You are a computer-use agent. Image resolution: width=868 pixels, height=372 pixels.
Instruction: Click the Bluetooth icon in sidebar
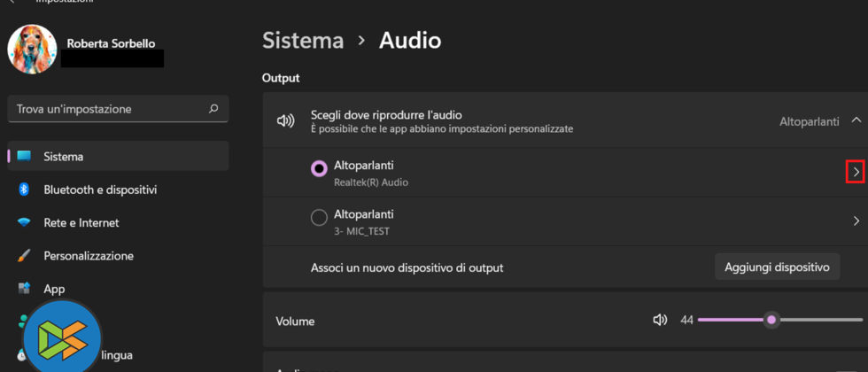pyautogui.click(x=24, y=190)
